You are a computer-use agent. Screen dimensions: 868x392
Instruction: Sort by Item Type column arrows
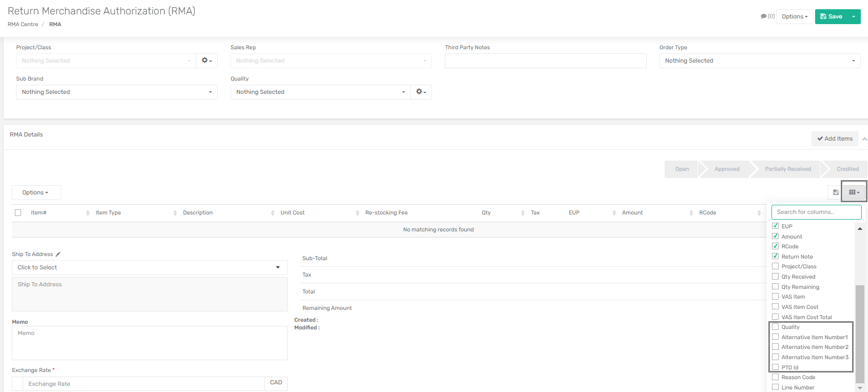(x=175, y=213)
